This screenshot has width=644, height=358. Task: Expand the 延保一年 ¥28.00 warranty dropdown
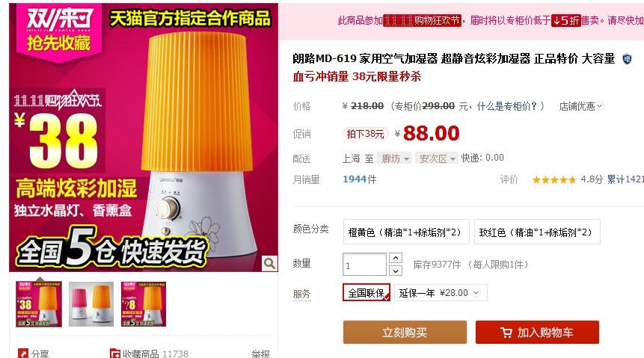(x=441, y=293)
